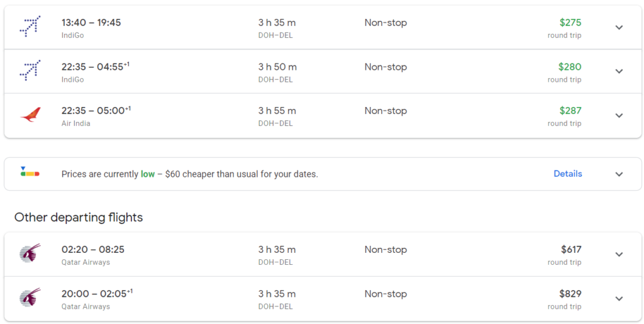Screen dimensions: 644x324
Task: Click the IndiGo logo on the 22:35 flight
Action: [30, 71]
